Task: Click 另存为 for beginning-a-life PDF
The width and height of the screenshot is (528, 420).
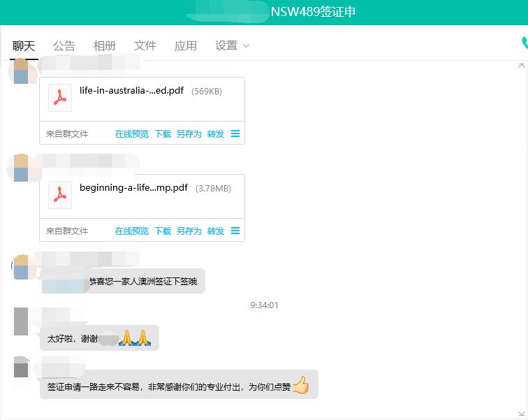Action: (189, 231)
